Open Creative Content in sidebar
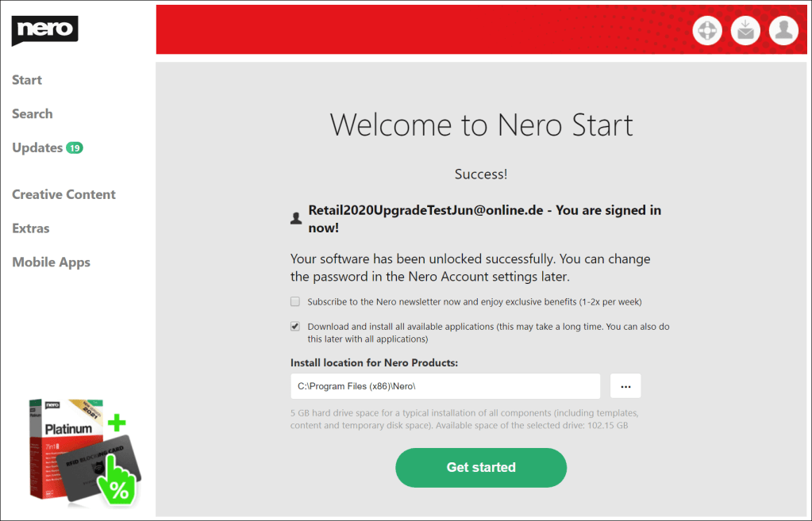Image resolution: width=812 pixels, height=521 pixels. [x=63, y=194]
